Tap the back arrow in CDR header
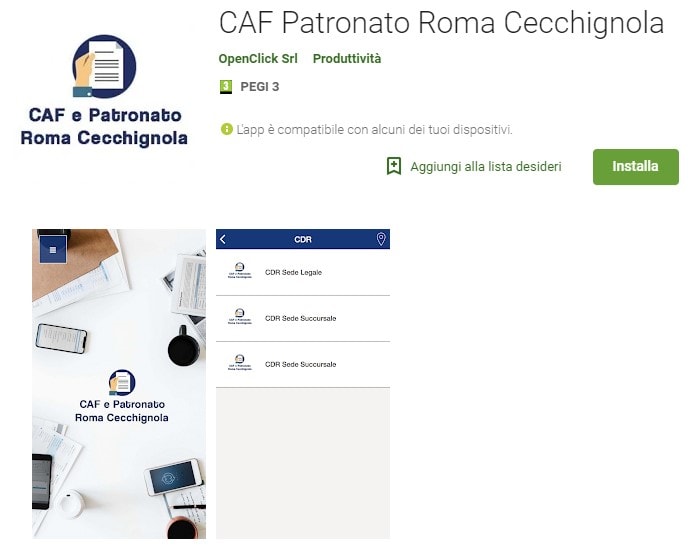Screen dimensions: 700x550 223,239
